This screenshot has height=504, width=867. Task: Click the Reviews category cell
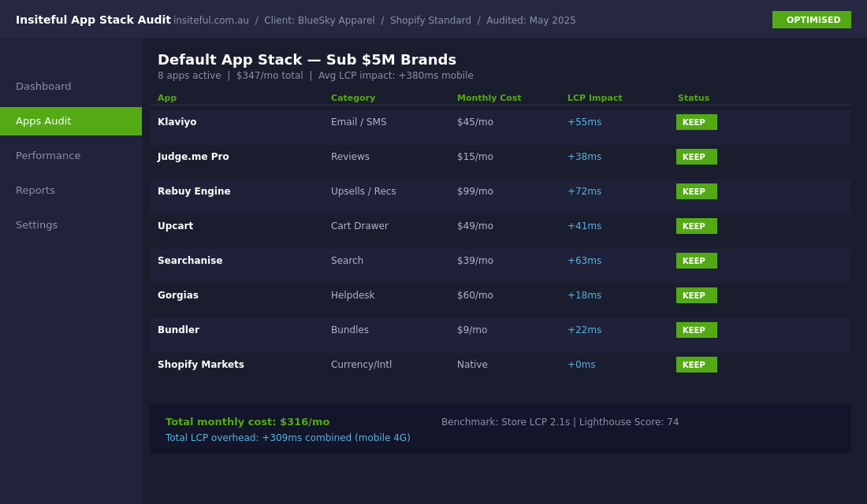pos(350,157)
